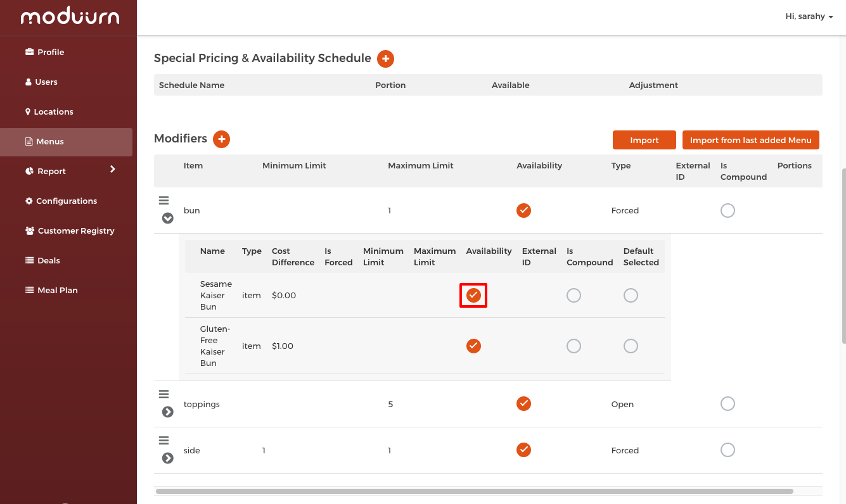Click the Schedule Name column header
846x504 pixels.
(191, 85)
